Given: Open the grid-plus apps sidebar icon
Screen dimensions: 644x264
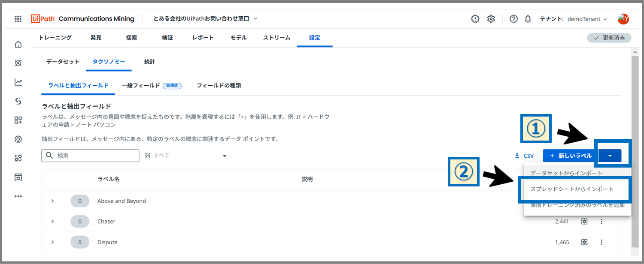Looking at the screenshot, I should point(18,120).
